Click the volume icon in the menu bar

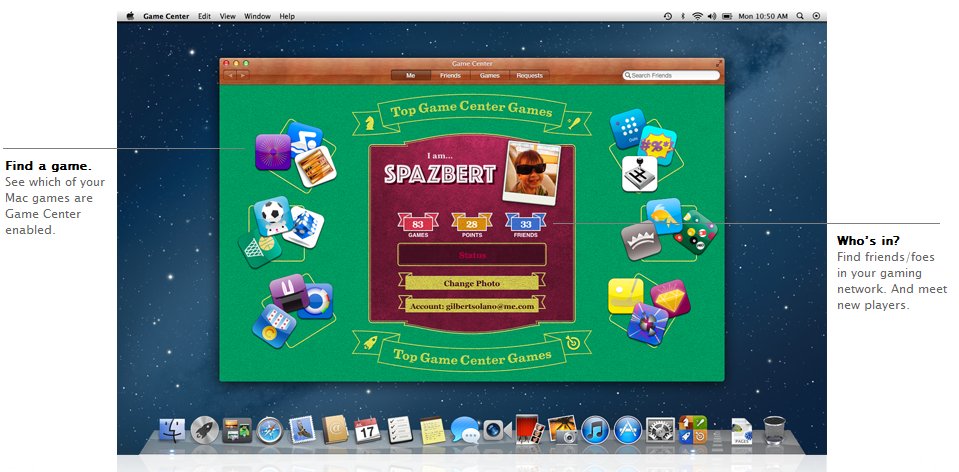click(712, 17)
